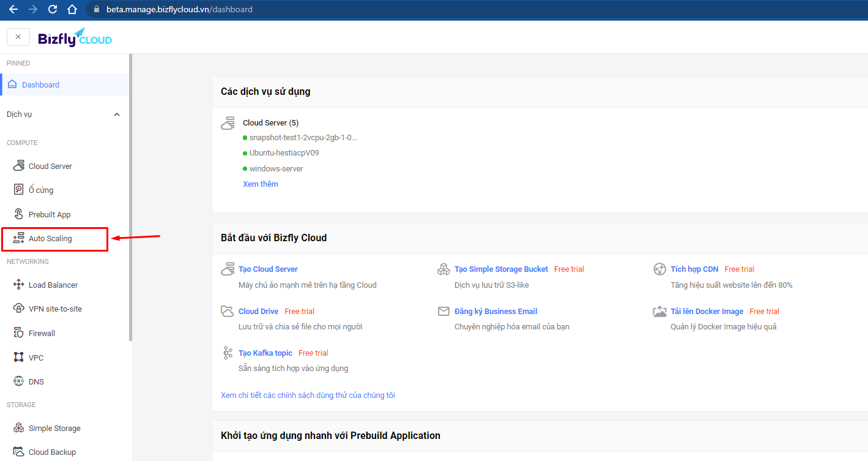Image resolution: width=868 pixels, height=461 pixels.
Task: Click the Auto Scaling icon
Action: coord(18,238)
